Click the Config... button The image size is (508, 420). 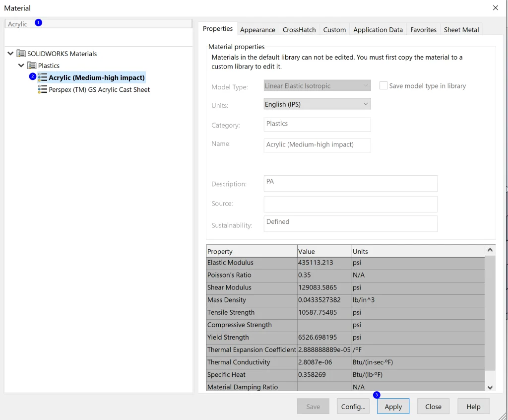pyautogui.click(x=353, y=407)
